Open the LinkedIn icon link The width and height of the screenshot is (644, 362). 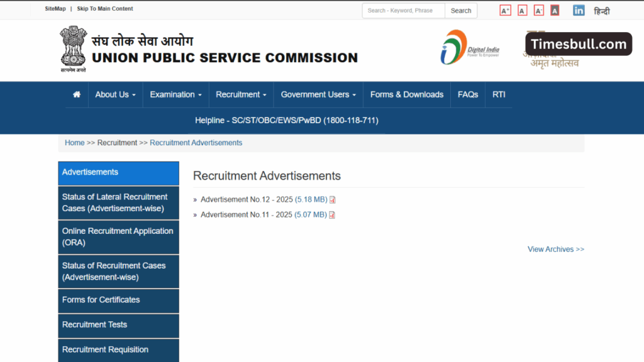coord(579,11)
